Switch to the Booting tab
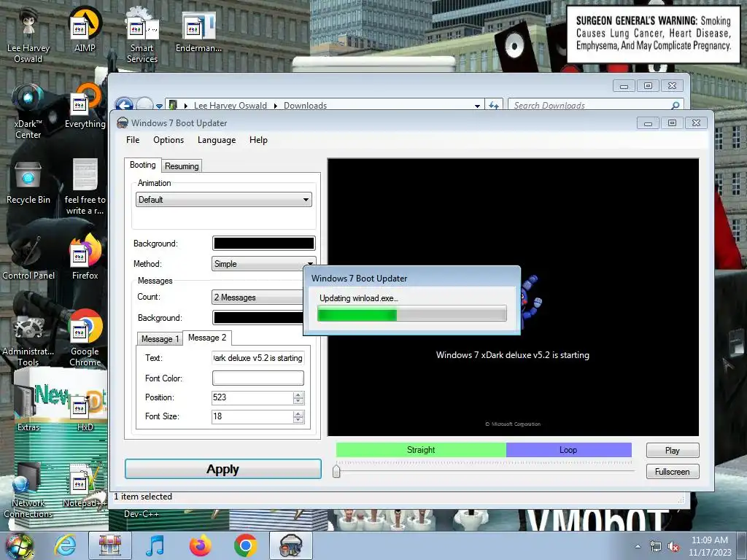The height and width of the screenshot is (560, 747). pos(142,165)
